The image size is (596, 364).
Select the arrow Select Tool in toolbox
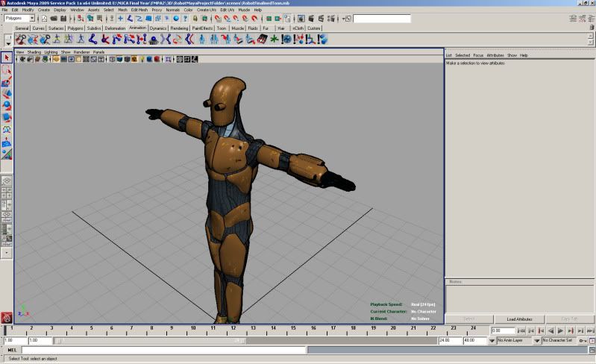click(x=7, y=57)
